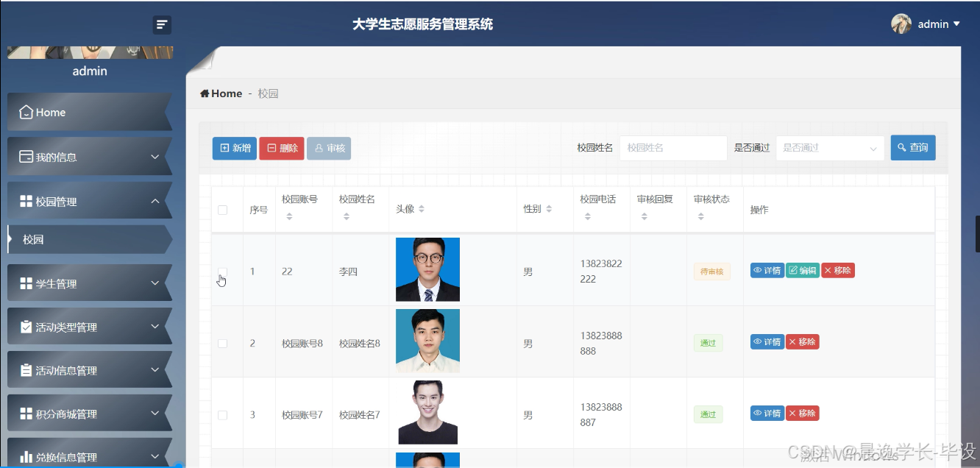The height and width of the screenshot is (468, 980).
Task: Click the Home breadcrumb link
Action: click(221, 93)
